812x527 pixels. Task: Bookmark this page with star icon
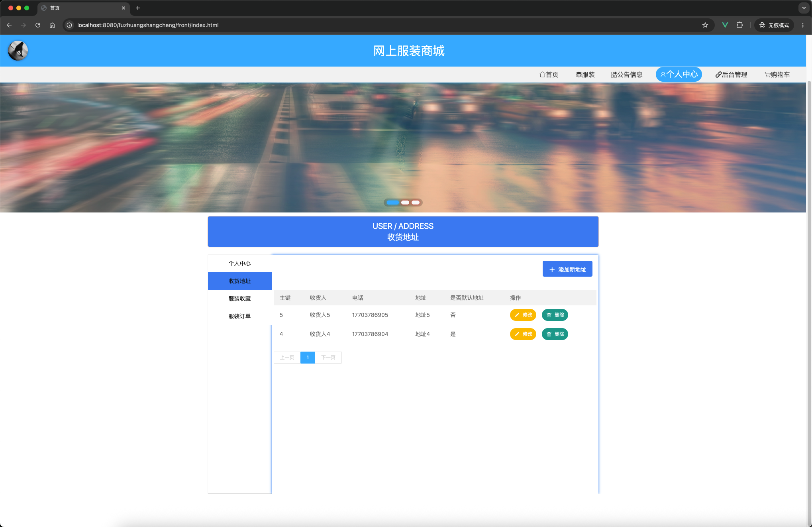(705, 25)
